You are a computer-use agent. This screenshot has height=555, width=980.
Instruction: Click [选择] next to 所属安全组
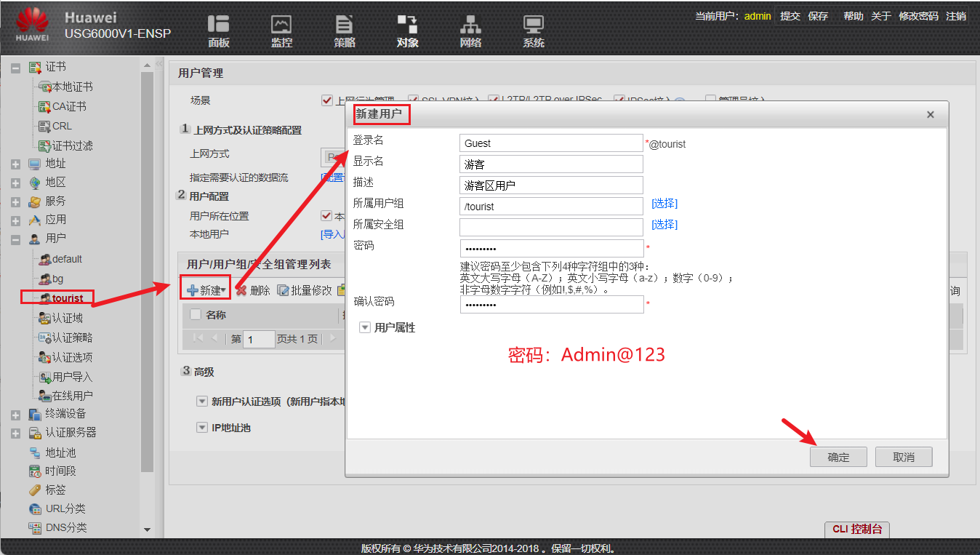(x=664, y=225)
